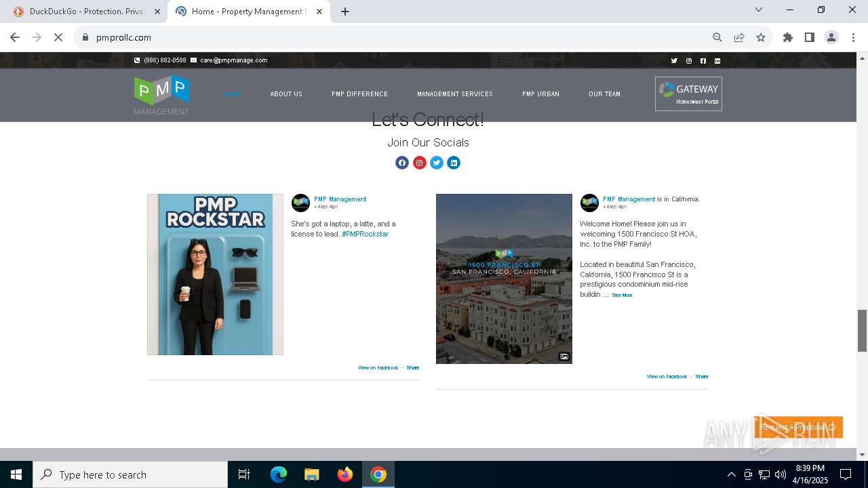
Task: View the Rockstar post on Facebook
Action: tap(378, 367)
